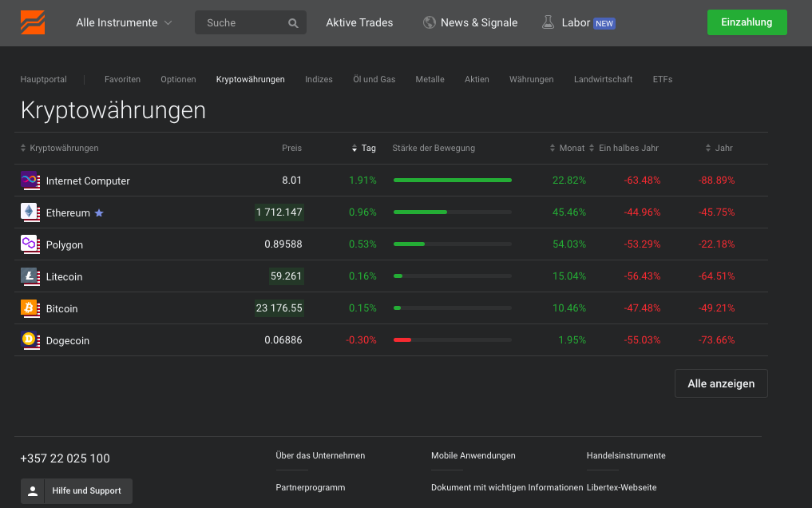The width and height of the screenshot is (812, 508).
Task: Open Dokument mit wichtigen Informationen link
Action: (x=507, y=488)
